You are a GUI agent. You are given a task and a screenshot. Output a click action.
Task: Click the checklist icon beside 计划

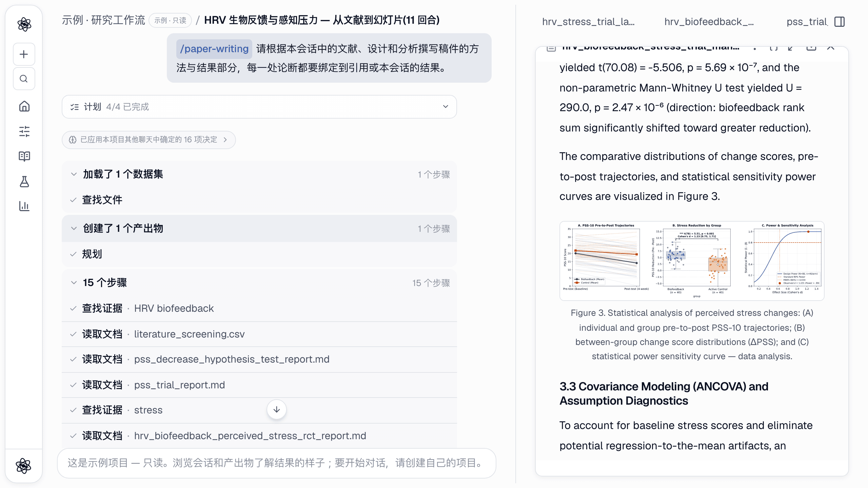coord(74,107)
